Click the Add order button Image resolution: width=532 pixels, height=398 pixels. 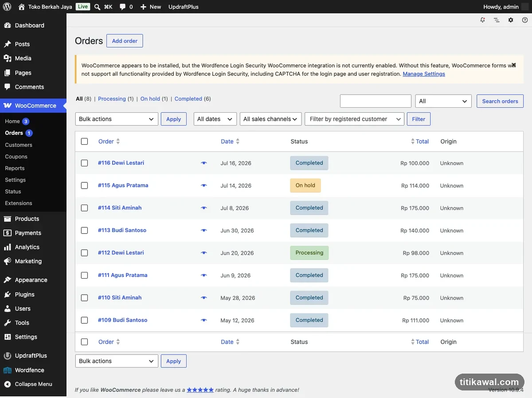(125, 41)
